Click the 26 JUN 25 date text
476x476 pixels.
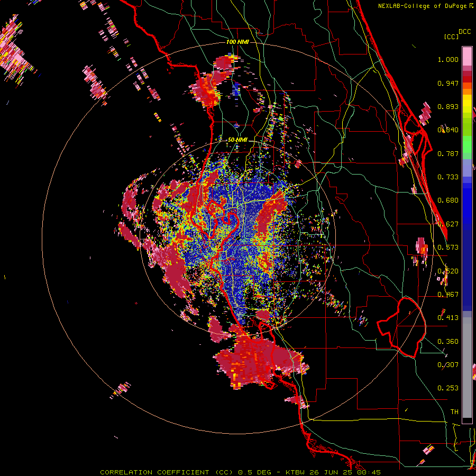pos(331,472)
